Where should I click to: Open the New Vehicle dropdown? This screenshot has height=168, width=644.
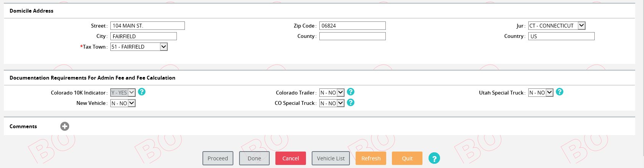123,103
